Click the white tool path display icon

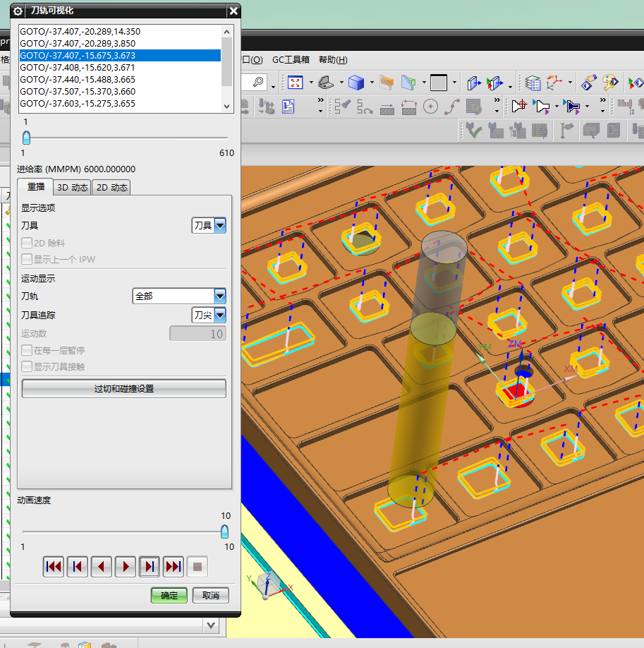pos(541,107)
